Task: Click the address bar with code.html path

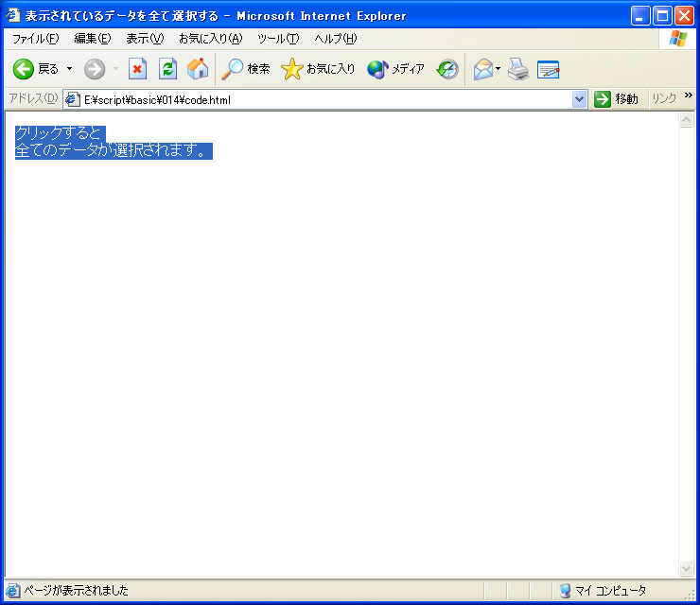Action: [326, 99]
